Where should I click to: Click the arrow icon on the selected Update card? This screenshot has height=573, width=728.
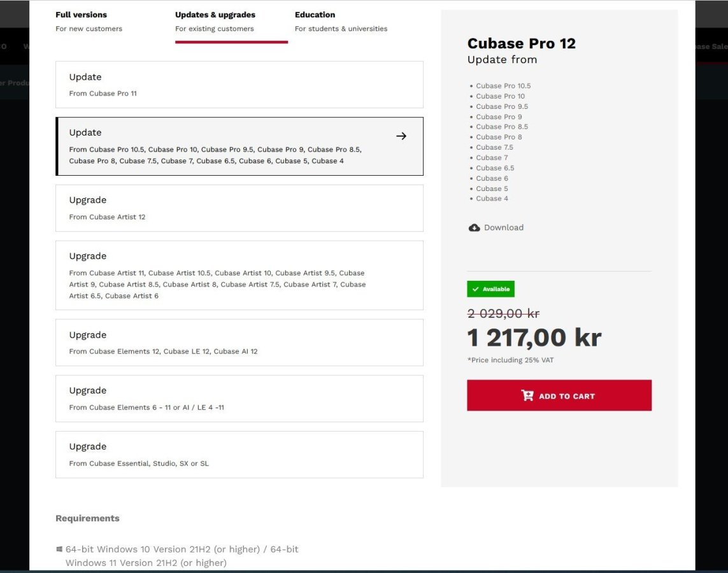[401, 136]
